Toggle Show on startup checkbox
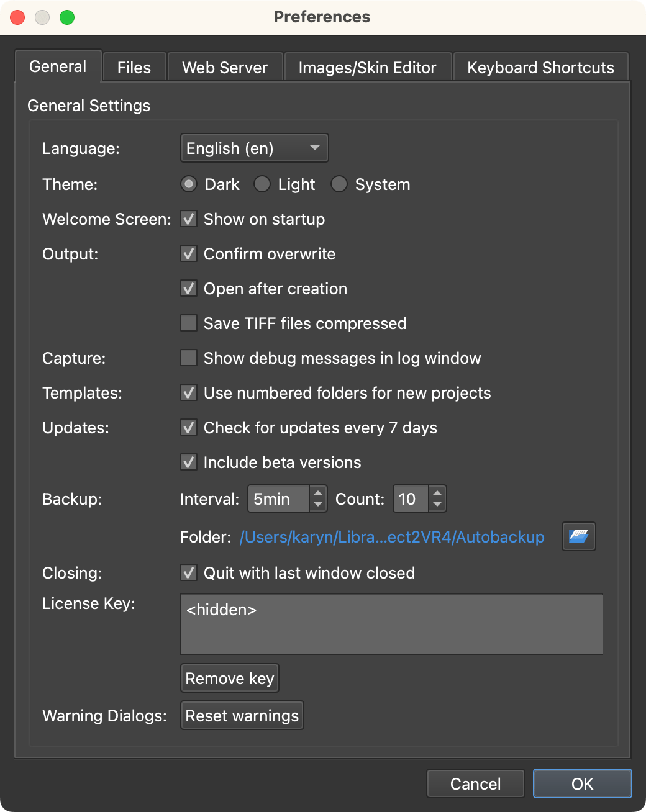The width and height of the screenshot is (646, 812). point(189,219)
